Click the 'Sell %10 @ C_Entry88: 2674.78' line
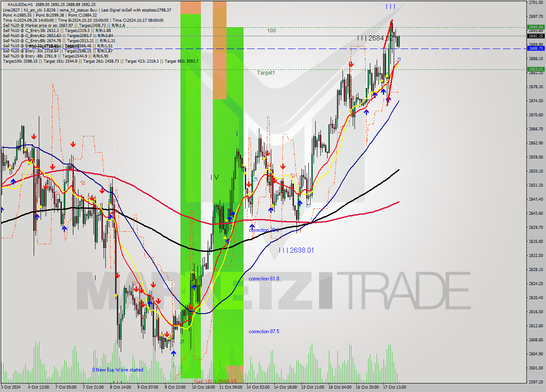The width and height of the screenshot is (546, 392). click(58, 40)
